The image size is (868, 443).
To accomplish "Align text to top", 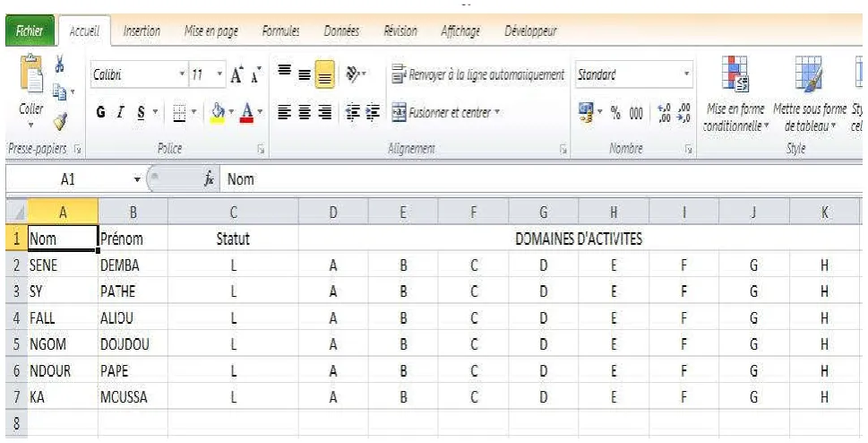I will pos(285,71).
